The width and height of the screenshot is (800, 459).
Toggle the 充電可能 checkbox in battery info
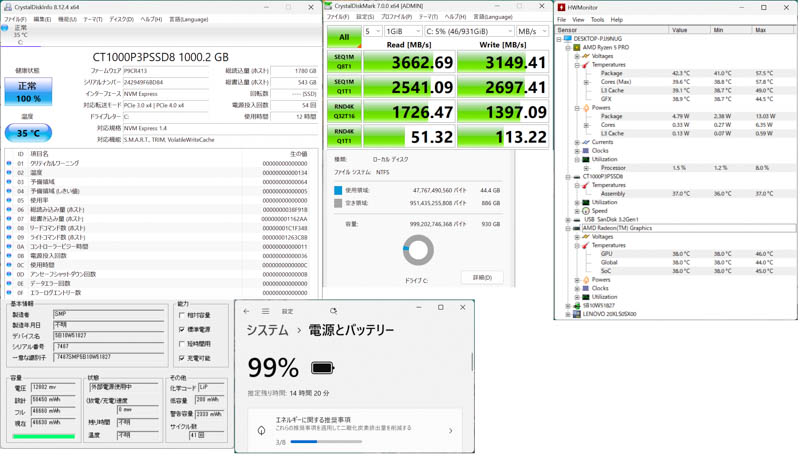point(182,358)
